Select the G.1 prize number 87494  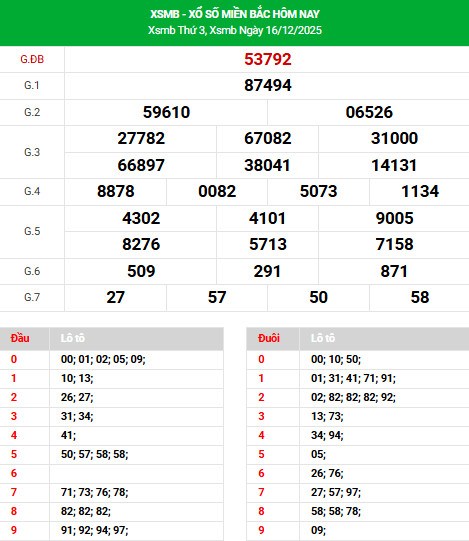coord(268,86)
